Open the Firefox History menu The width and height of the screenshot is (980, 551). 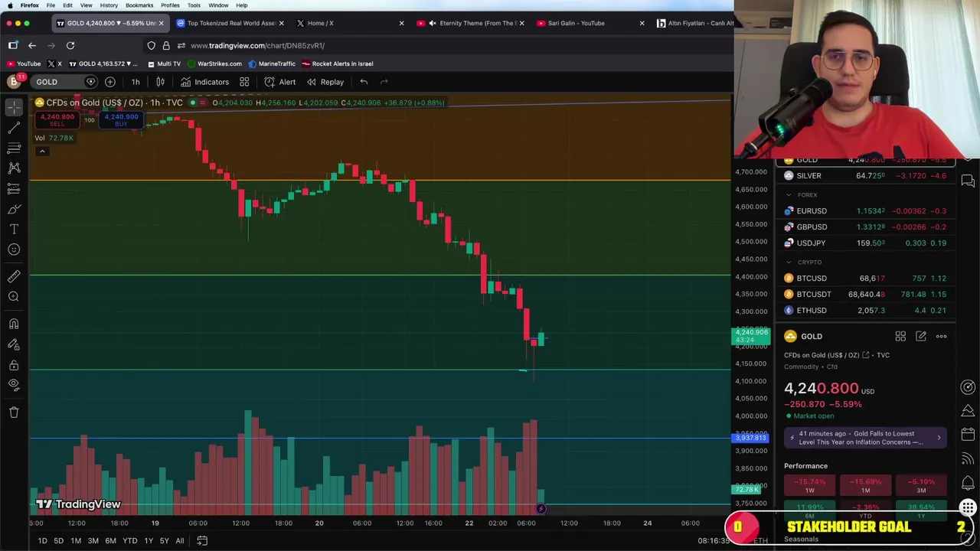pyautogui.click(x=109, y=5)
